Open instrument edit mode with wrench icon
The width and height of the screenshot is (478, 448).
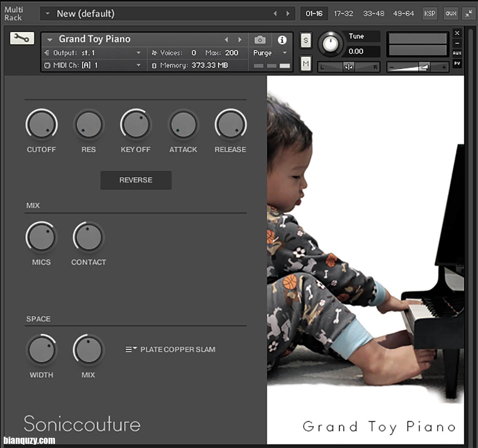22,38
